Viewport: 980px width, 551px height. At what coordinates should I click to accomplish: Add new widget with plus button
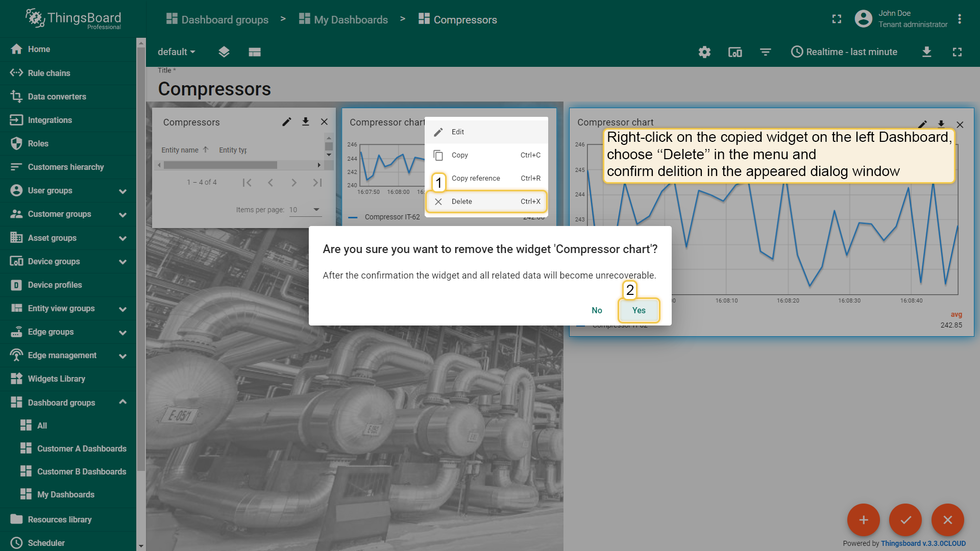point(863,520)
